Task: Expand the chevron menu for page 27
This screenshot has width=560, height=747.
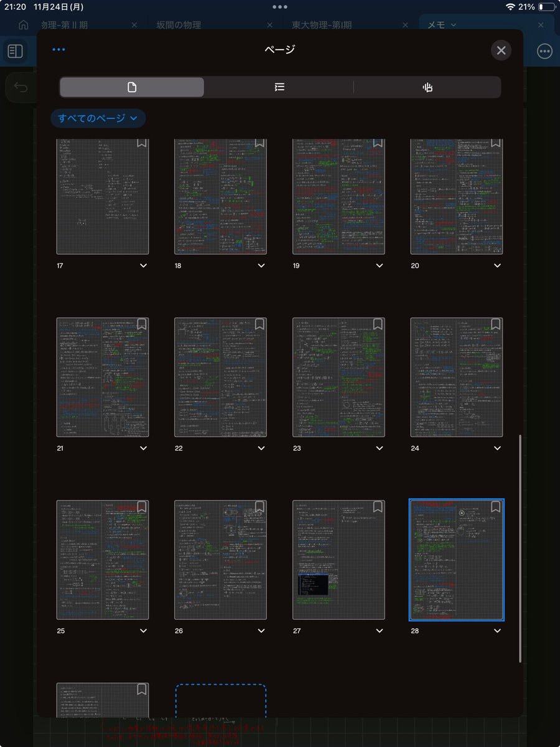Action: (x=380, y=631)
